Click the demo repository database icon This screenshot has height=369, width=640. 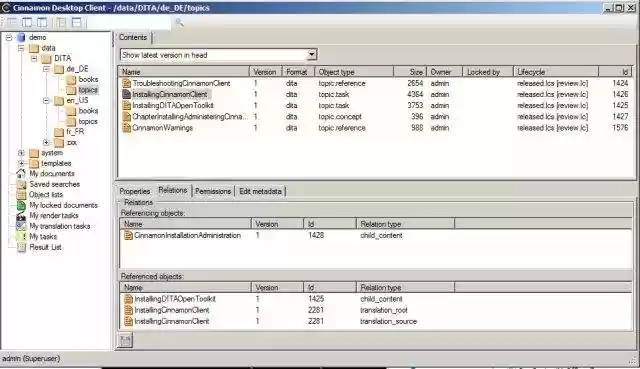(x=21, y=38)
